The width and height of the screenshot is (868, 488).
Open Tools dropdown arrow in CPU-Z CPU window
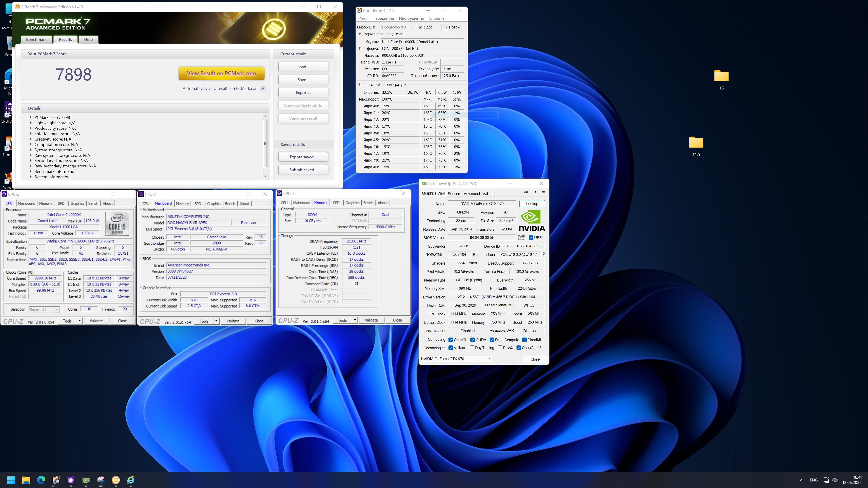point(80,321)
